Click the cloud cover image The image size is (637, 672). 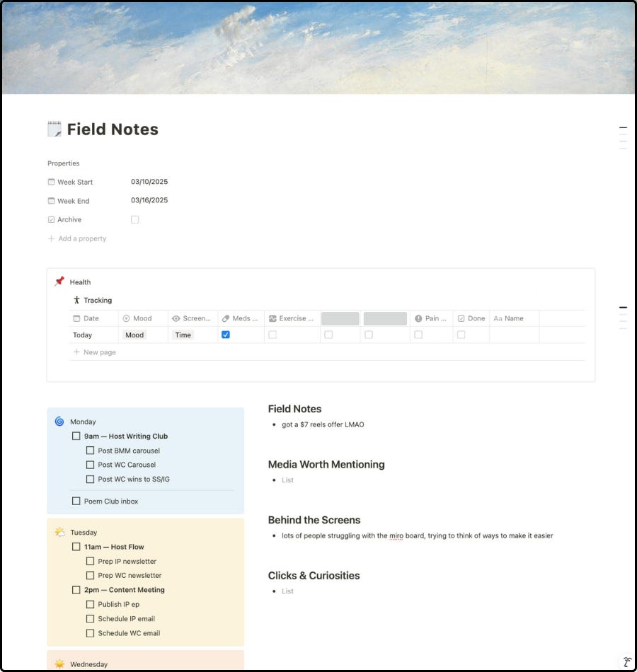[318, 48]
